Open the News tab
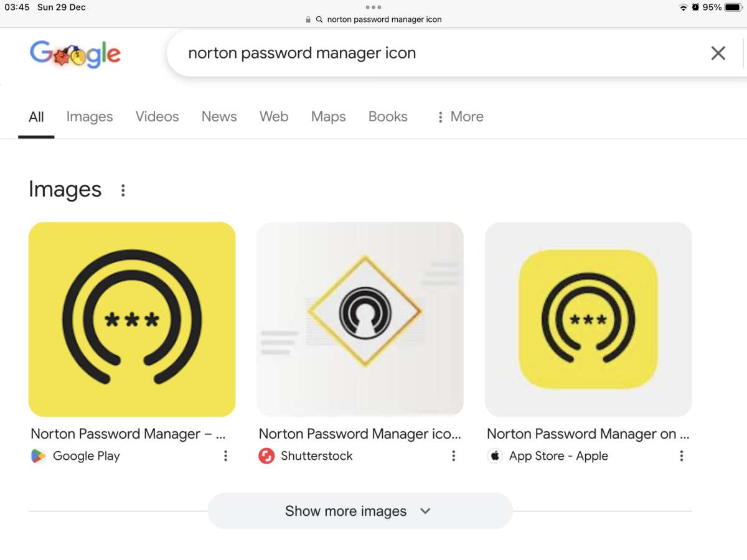Viewport: 747px width, 560px height. pos(219,116)
